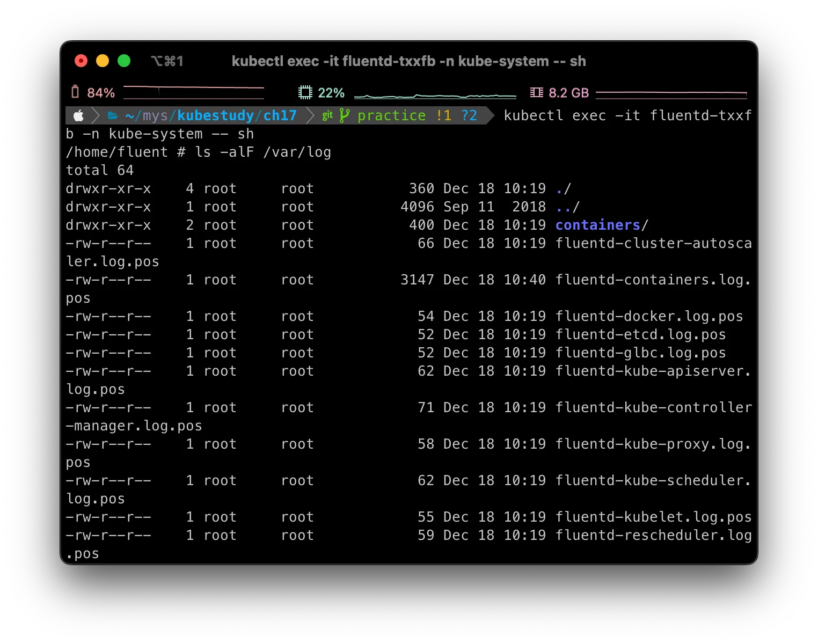This screenshot has width=818, height=644.
Task: Click the 'fluentd-kubelet.log.pos' file name
Action: [x=654, y=517]
